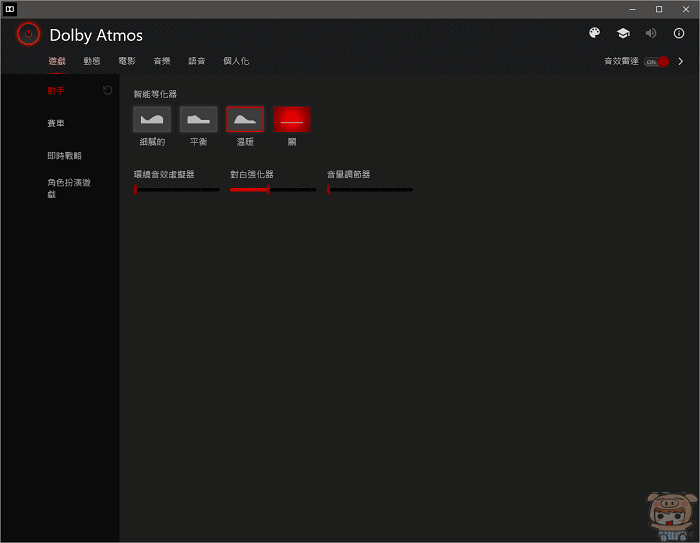
Task: Switch to the 電影 tab
Action: pos(127,61)
